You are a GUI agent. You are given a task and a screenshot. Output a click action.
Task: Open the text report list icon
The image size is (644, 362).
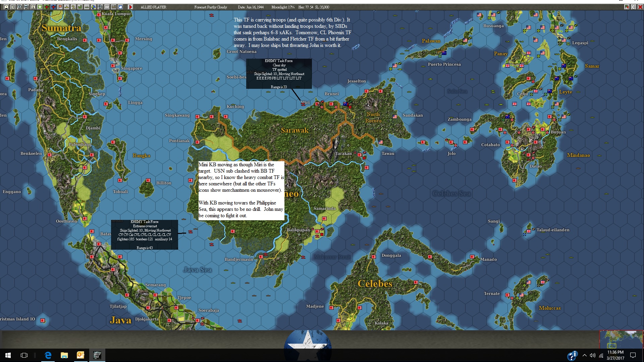[13, 7]
